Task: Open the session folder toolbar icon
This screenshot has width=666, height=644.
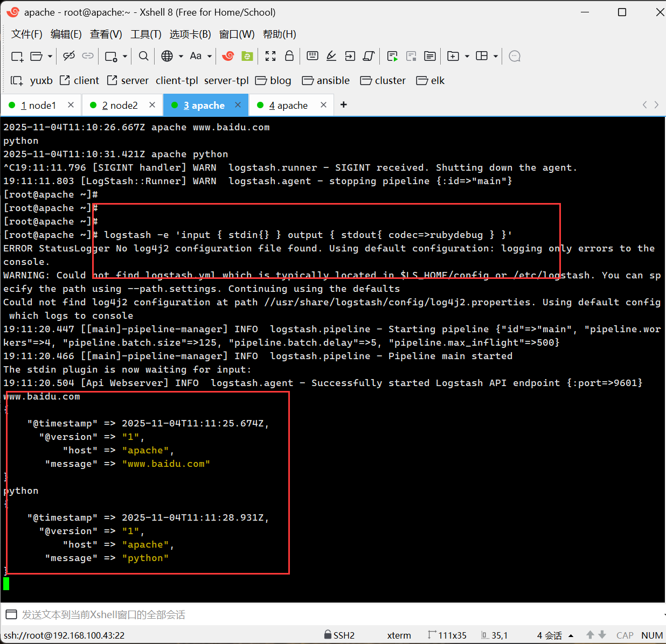Action: pos(37,56)
